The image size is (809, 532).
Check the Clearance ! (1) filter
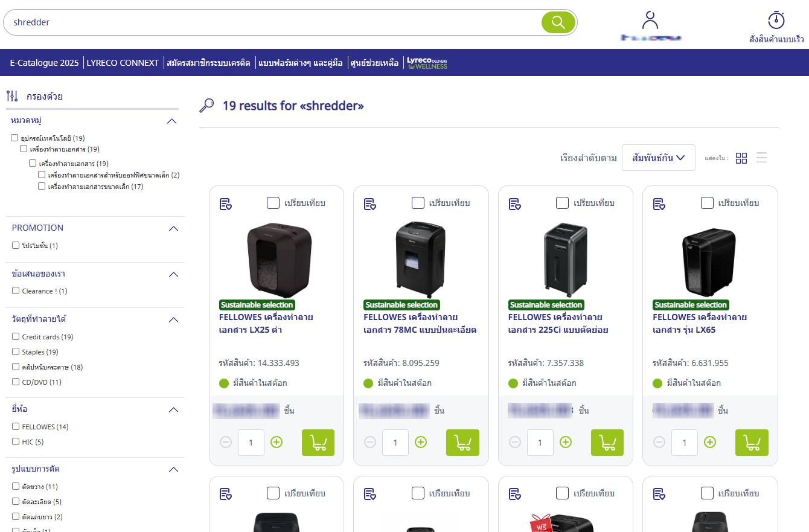pyautogui.click(x=16, y=291)
